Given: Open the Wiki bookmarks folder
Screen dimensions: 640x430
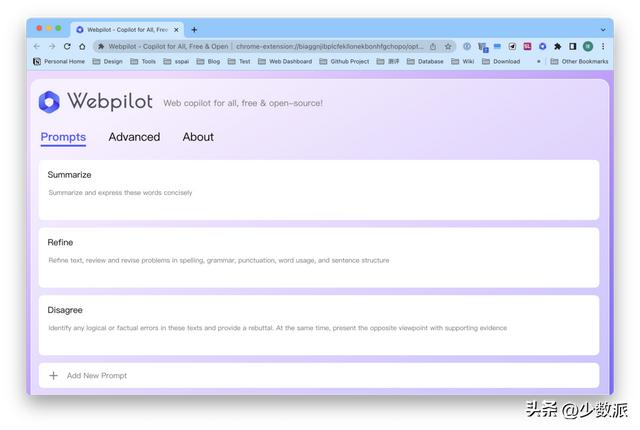Looking at the screenshot, I should coord(462,61).
